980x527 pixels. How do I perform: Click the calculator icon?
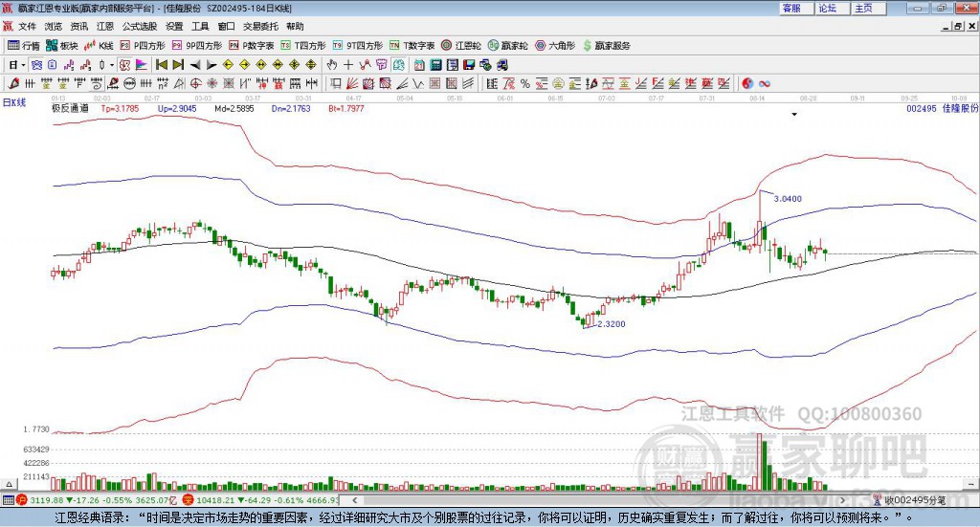(x=435, y=65)
